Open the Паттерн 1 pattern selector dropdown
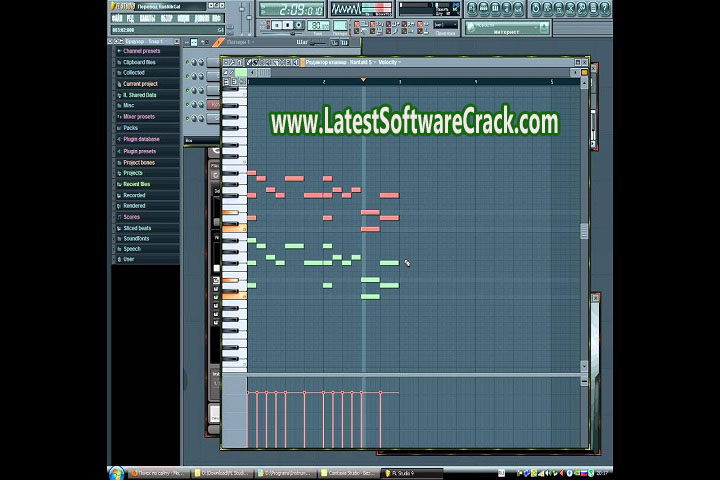This screenshot has height=480, width=720. pos(241,42)
